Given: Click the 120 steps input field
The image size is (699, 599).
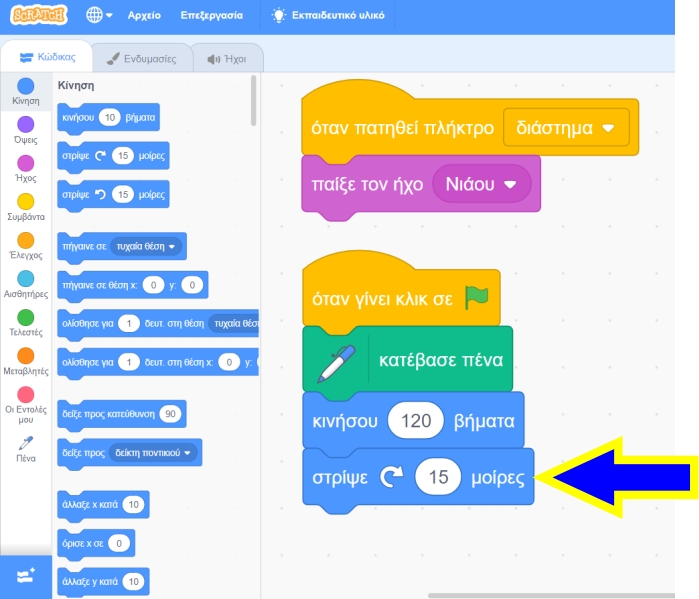Looking at the screenshot, I should [415, 421].
